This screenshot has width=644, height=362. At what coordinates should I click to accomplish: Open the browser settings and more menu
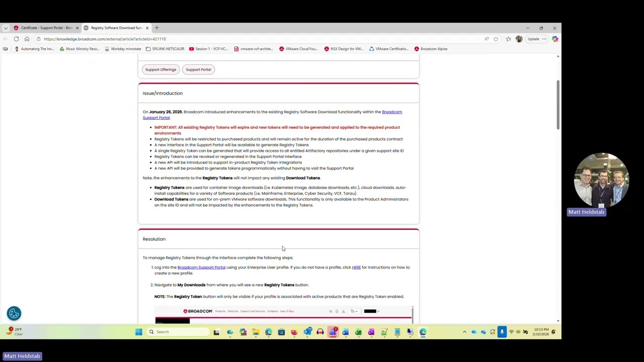[544, 39]
